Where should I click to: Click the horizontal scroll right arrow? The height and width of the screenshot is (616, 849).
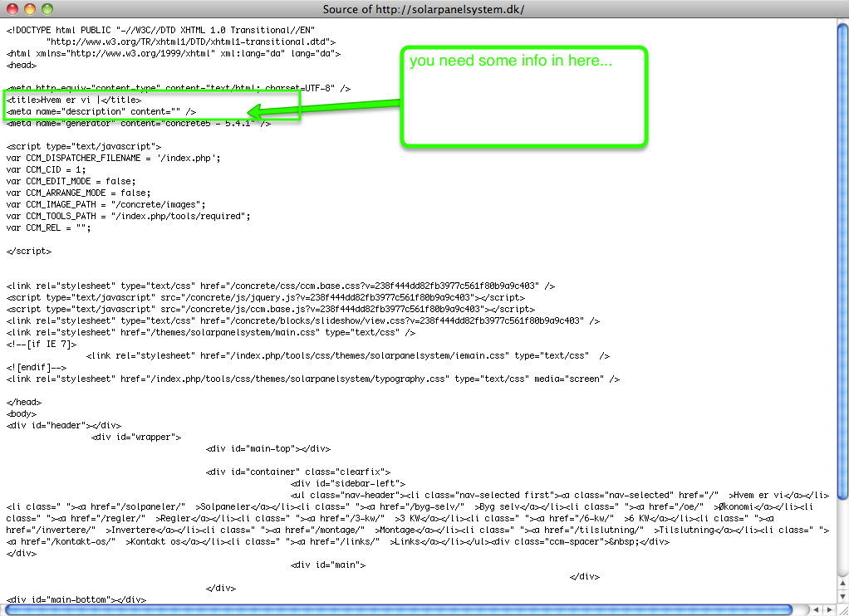pyautogui.click(x=829, y=610)
